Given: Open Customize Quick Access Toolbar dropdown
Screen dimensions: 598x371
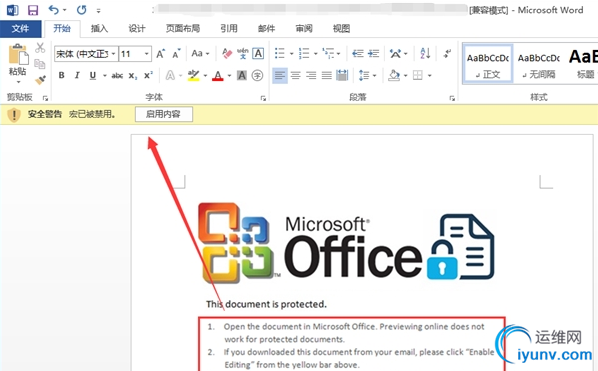Looking at the screenshot, I should (x=98, y=11).
